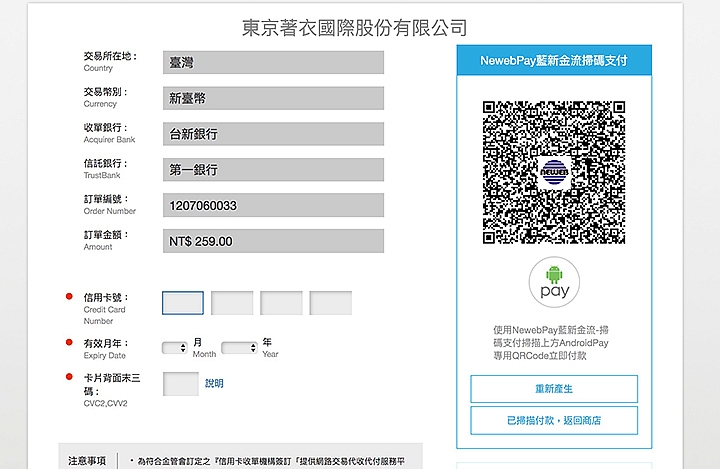
Task: Click the 卡片背面末三碼 CVC2,CVV2 label
Action: [112, 390]
